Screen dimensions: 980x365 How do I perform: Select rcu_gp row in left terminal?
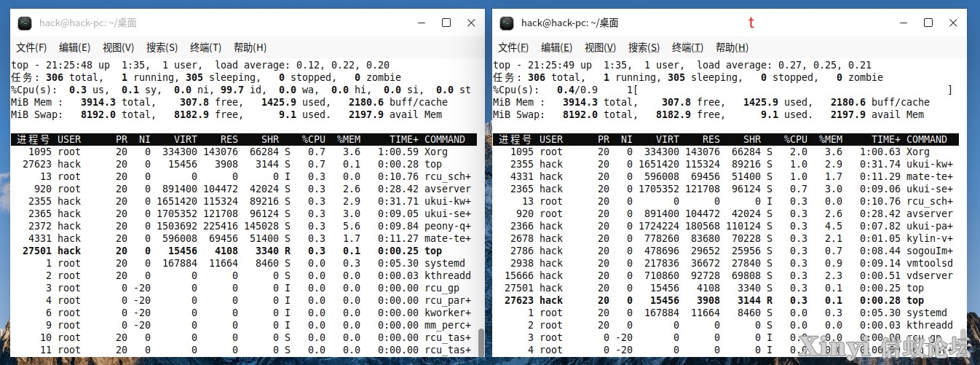click(244, 288)
